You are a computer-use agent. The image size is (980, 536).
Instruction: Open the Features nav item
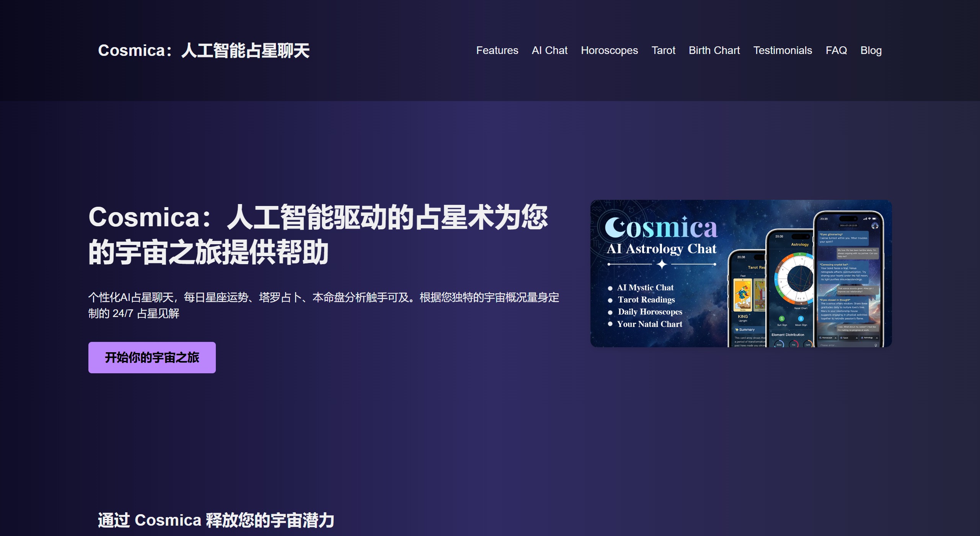click(497, 50)
